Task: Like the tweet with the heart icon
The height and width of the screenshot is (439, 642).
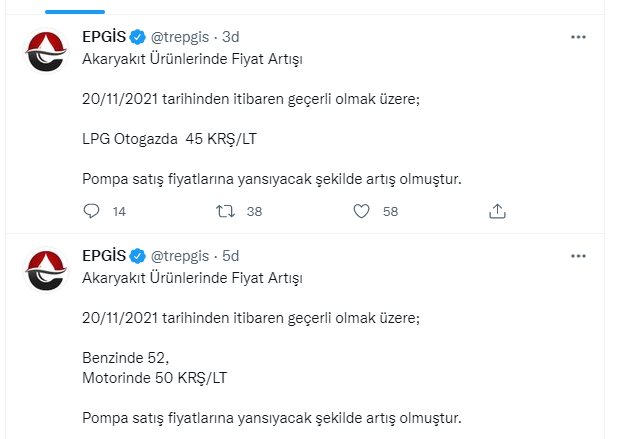Action: (362, 212)
